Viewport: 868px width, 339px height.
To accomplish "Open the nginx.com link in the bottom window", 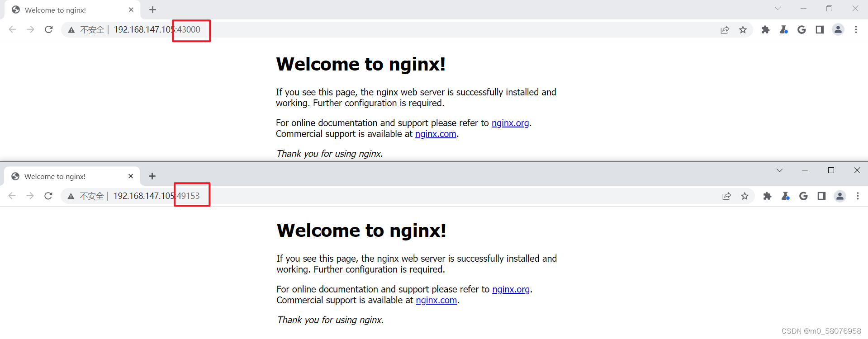I will coord(436,300).
